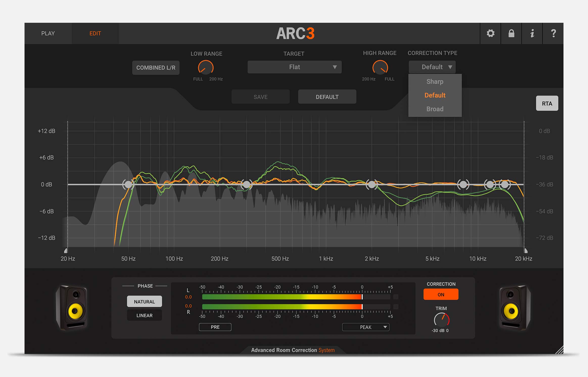Switch to the PLAY tab
588x377 pixels.
click(x=48, y=33)
